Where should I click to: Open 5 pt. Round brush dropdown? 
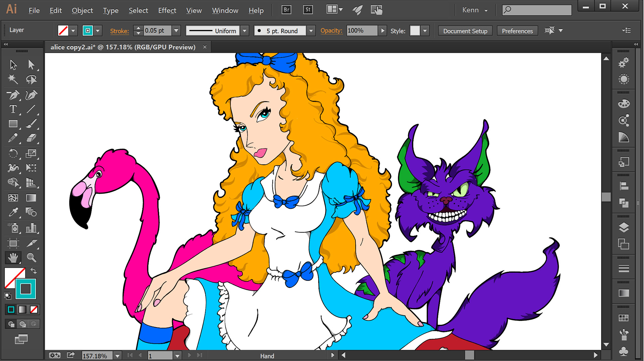(x=311, y=31)
